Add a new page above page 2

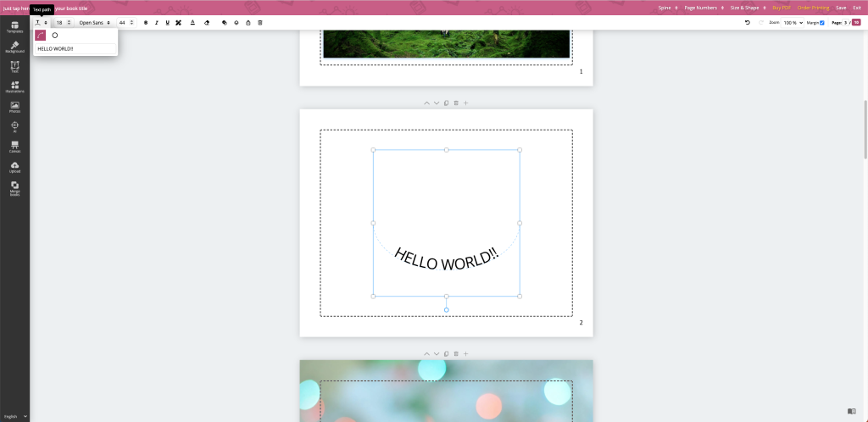pyautogui.click(x=465, y=103)
